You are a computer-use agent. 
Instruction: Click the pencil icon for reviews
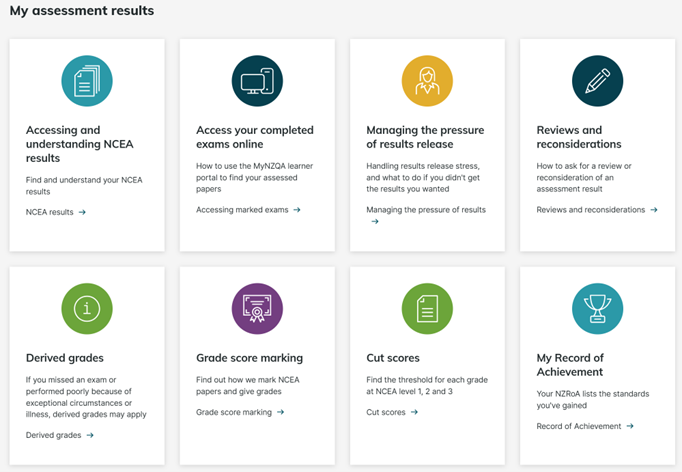point(597,81)
